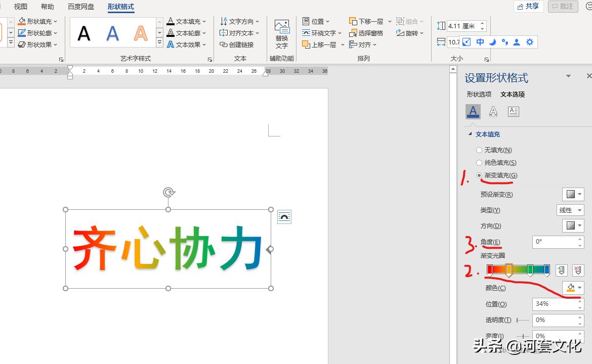The width and height of the screenshot is (592, 364).
Task: Click the 文字方向 text direction icon
Action: pyautogui.click(x=240, y=21)
